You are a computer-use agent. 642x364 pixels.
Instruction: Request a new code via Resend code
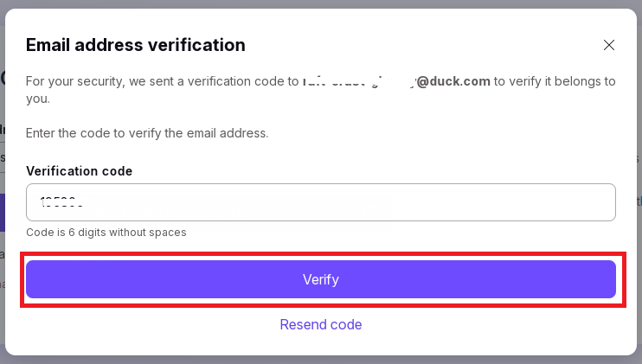(320, 324)
